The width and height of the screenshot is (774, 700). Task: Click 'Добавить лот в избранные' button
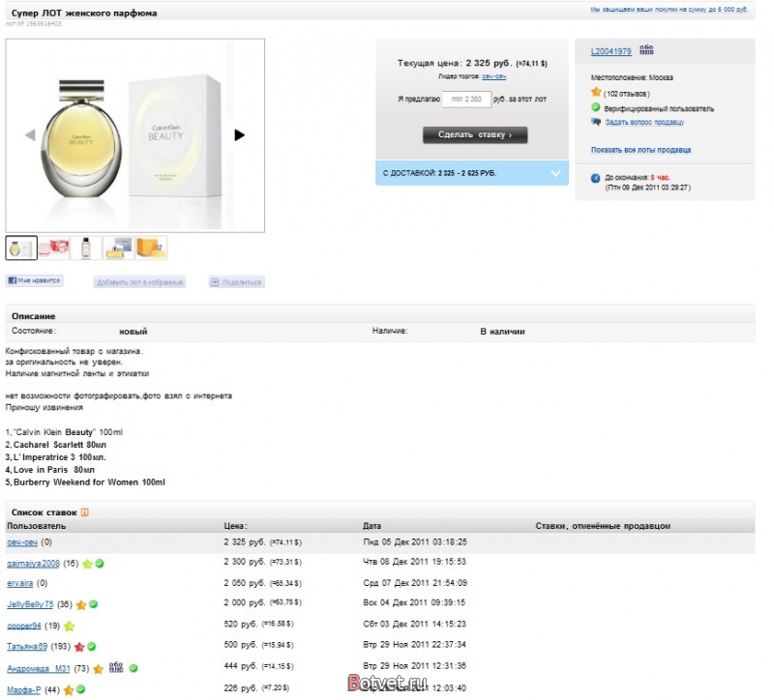click(139, 282)
